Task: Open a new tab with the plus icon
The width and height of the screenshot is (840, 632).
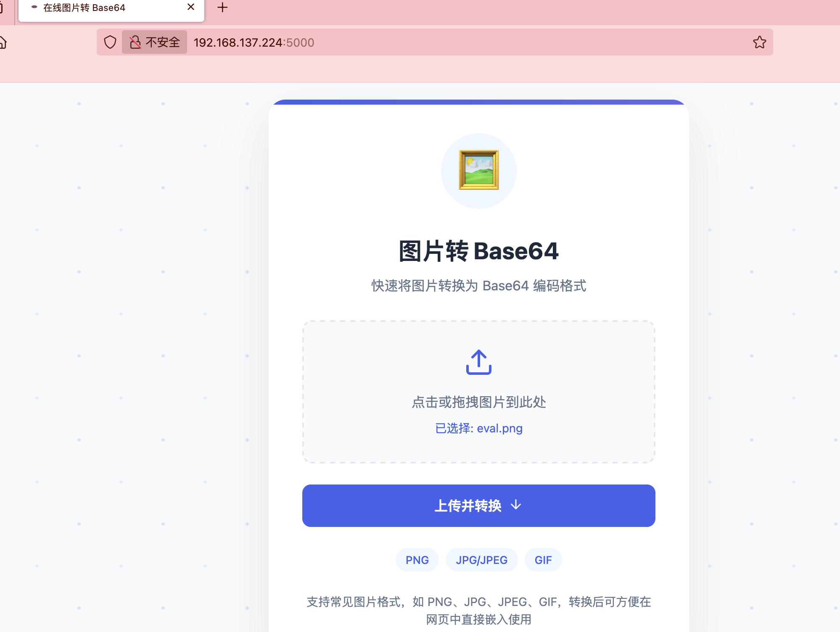Action: tap(222, 8)
